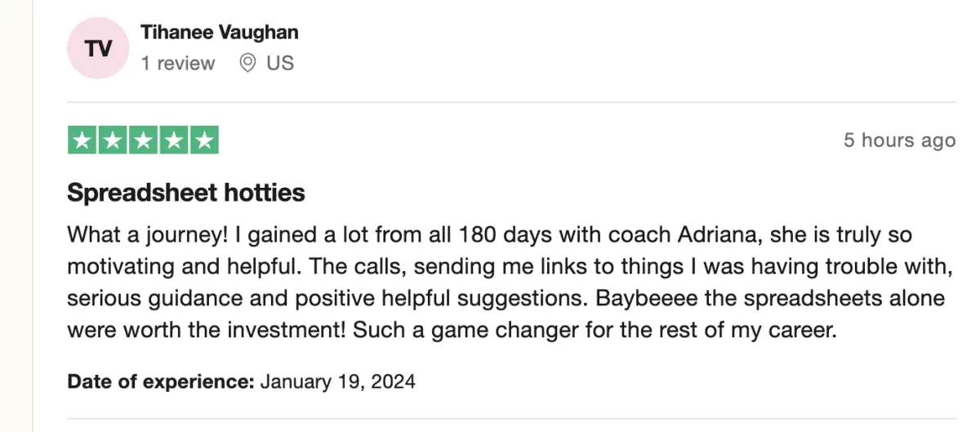Click the second green rating star
Image resolution: width=980 pixels, height=432 pixels.
[112, 140]
